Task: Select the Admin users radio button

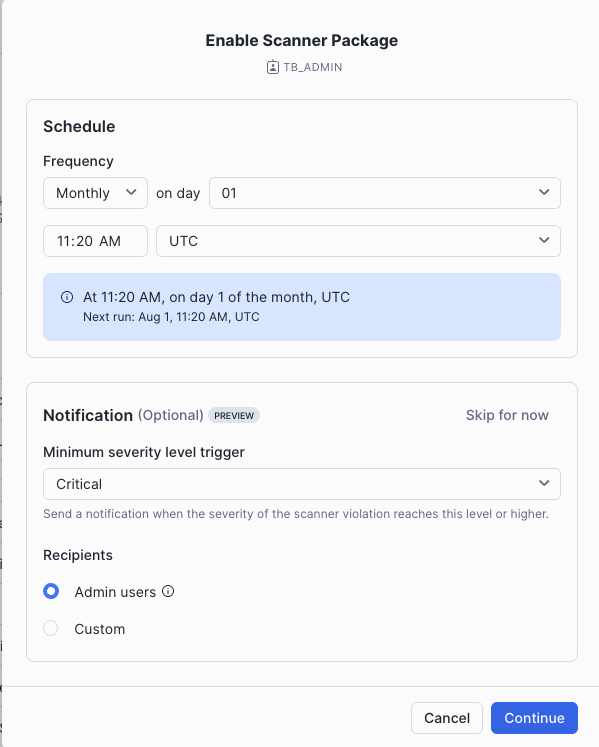Action: (x=51, y=591)
